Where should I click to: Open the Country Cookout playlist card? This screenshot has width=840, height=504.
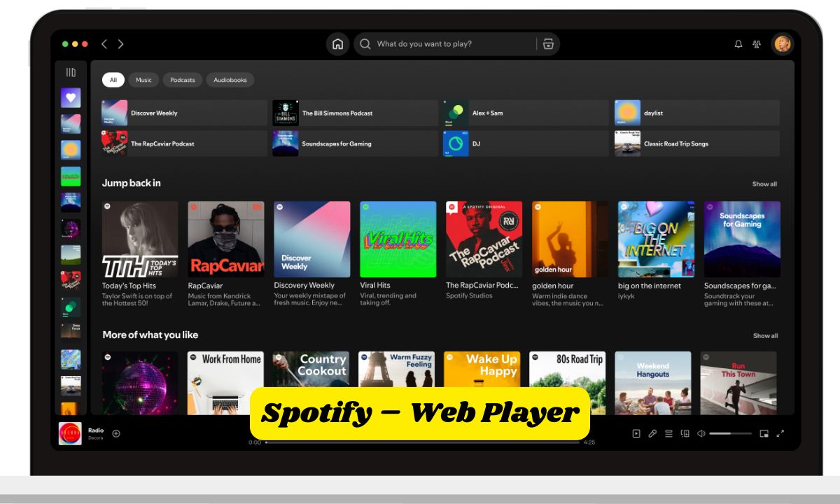pos(311,369)
